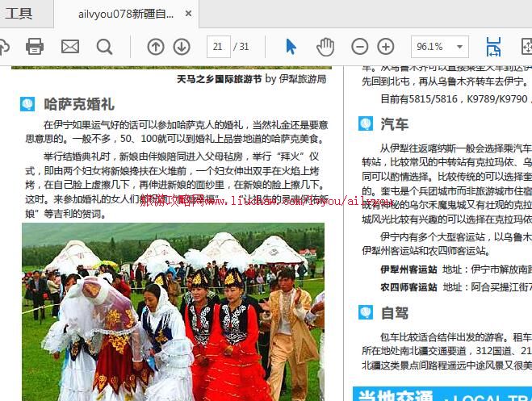
Task: Go to previous page with up arrow
Action: tap(155, 47)
